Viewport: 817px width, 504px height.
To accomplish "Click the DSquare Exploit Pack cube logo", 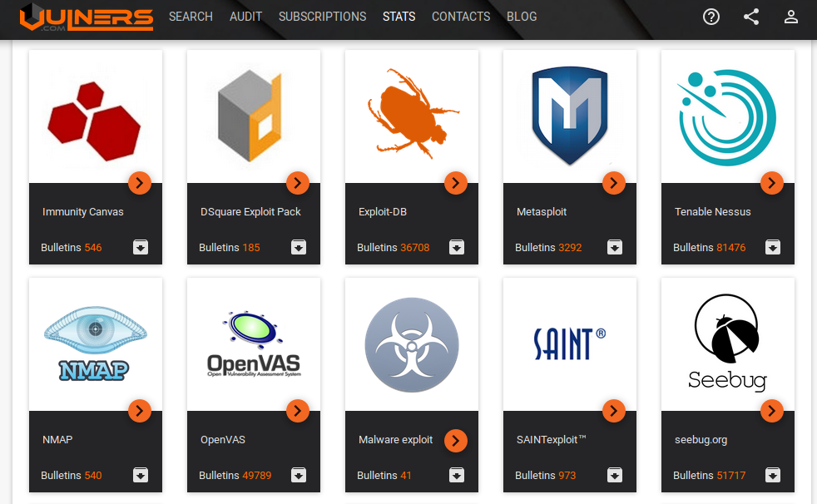I will tap(250, 116).
